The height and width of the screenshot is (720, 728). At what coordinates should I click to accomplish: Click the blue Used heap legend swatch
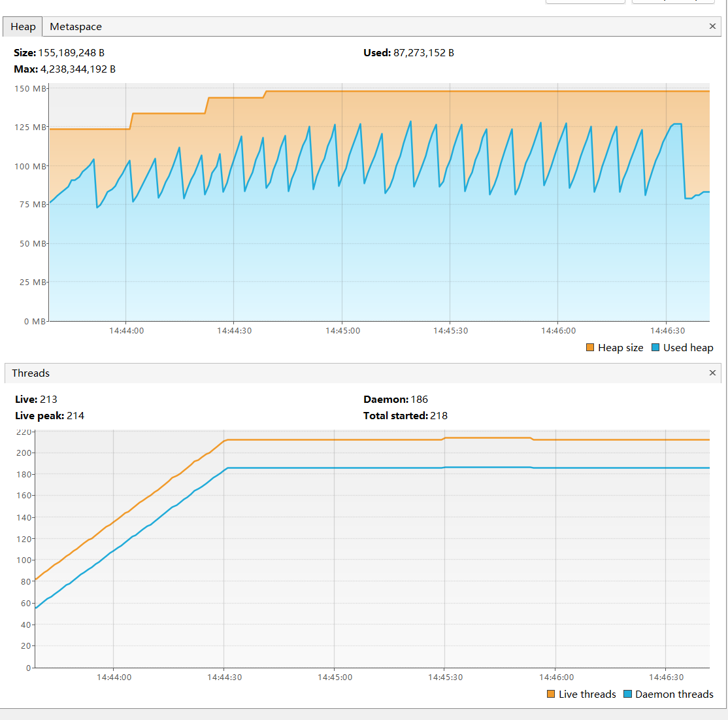tap(655, 347)
